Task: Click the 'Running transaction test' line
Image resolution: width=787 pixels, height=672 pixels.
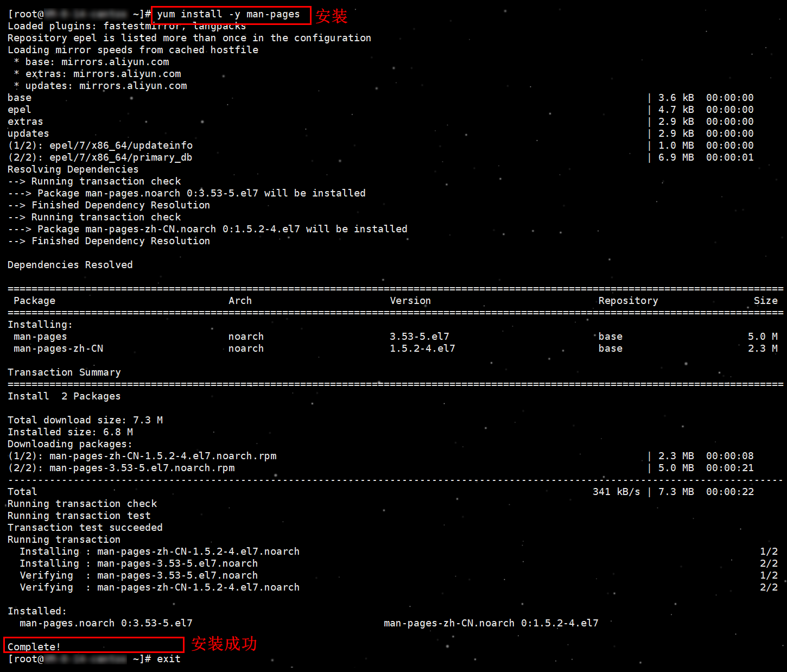Action: (x=79, y=516)
